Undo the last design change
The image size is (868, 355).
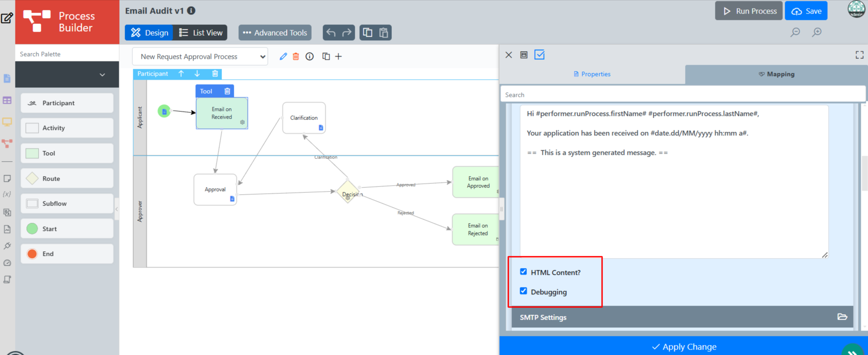pos(331,33)
